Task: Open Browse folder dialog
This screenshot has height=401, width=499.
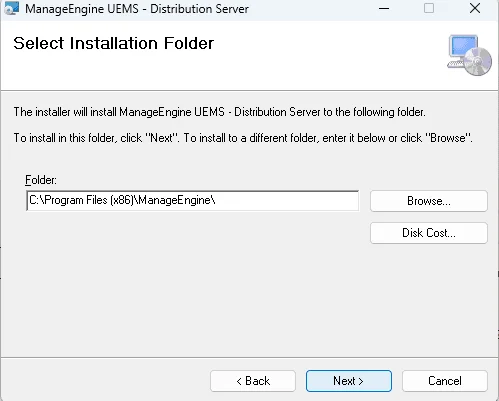Action: tap(429, 201)
